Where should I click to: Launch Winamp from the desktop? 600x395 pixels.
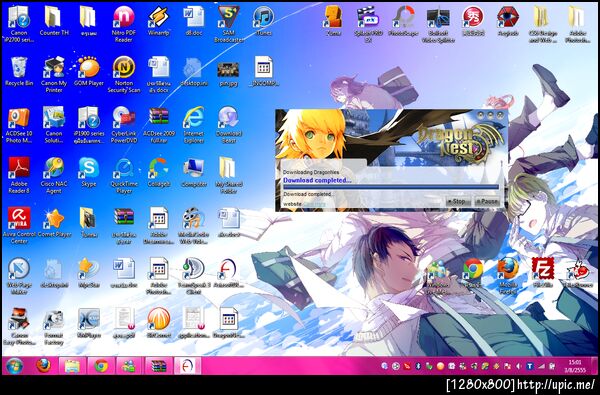coord(158,21)
